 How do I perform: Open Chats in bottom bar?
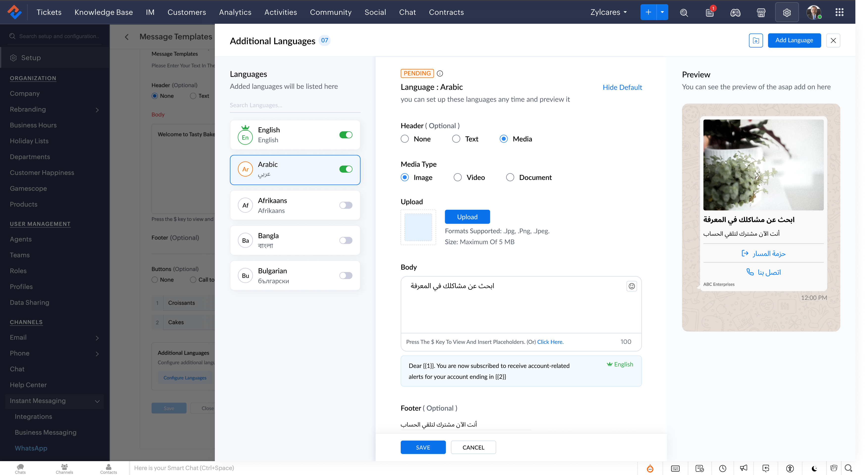coord(20,469)
